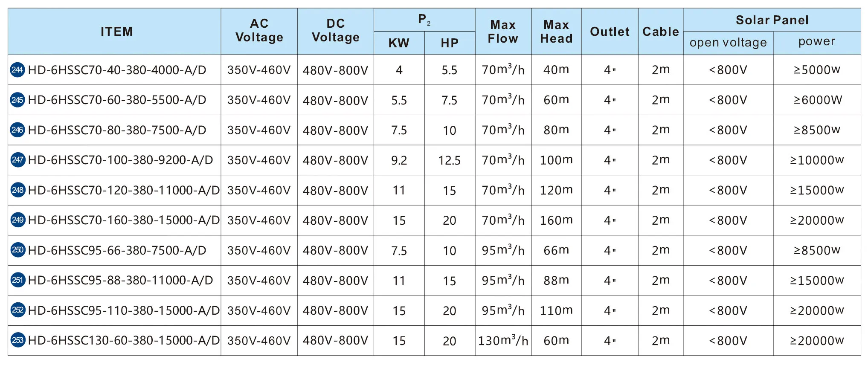Click the blue 253 number badge
868x365 pixels.
click(x=17, y=340)
